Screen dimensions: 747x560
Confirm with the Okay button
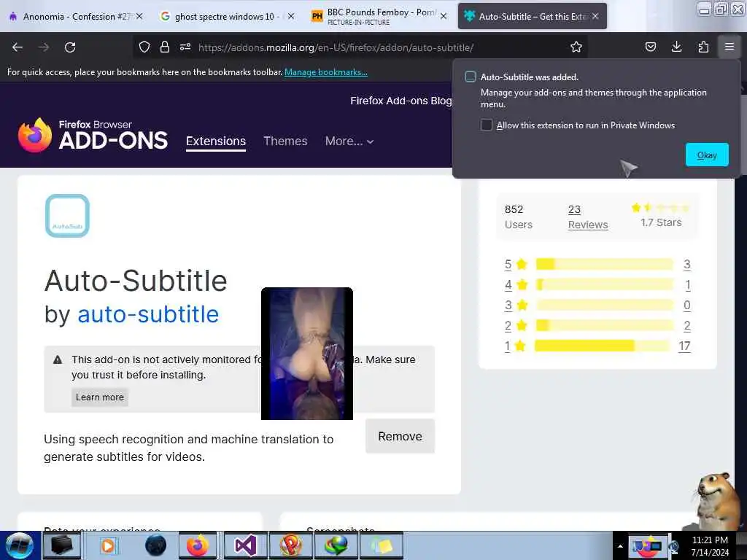(x=706, y=155)
